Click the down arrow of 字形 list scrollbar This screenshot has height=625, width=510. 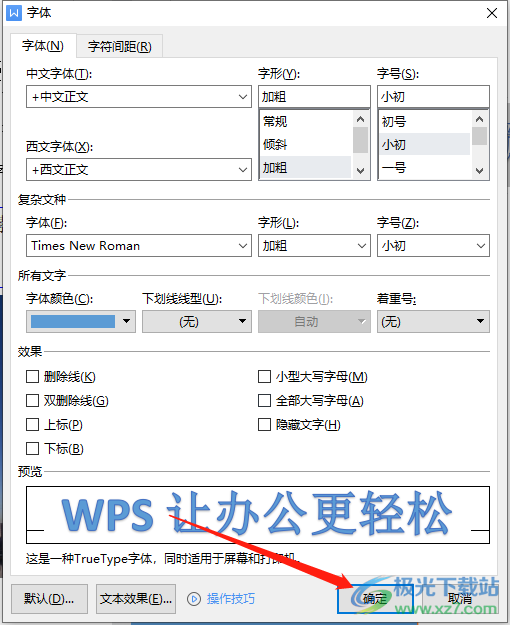coord(360,171)
